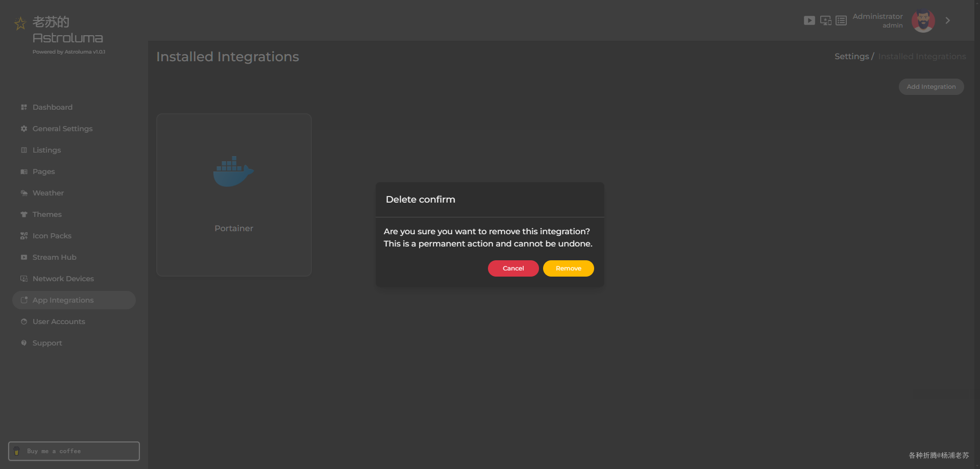Expand the chevron next to avatar

[948, 20]
